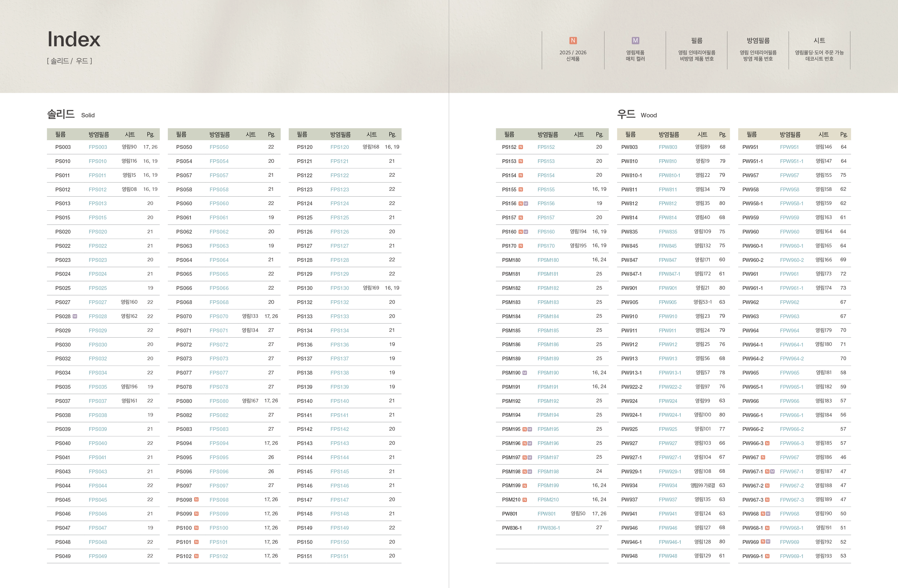This screenshot has height=588, width=898.
Task: Click the purple M legend icon in header
Action: [635, 40]
